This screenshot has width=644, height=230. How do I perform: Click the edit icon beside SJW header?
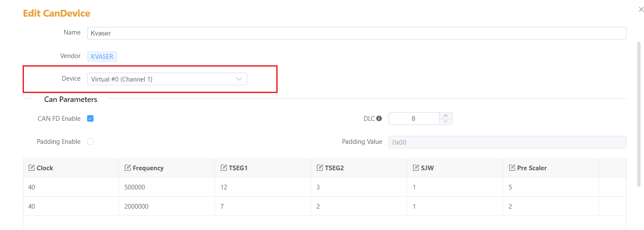point(416,168)
